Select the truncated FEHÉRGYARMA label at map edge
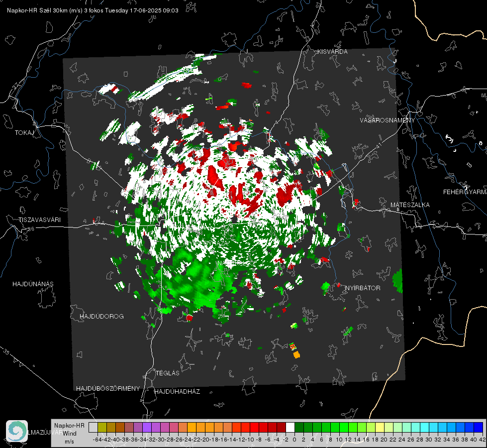The width and height of the screenshot is (487, 448). click(465, 192)
